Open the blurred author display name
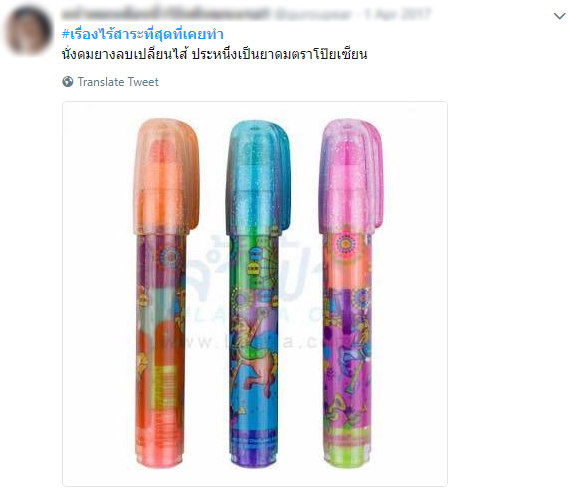The width and height of the screenshot is (568, 491). click(x=166, y=14)
